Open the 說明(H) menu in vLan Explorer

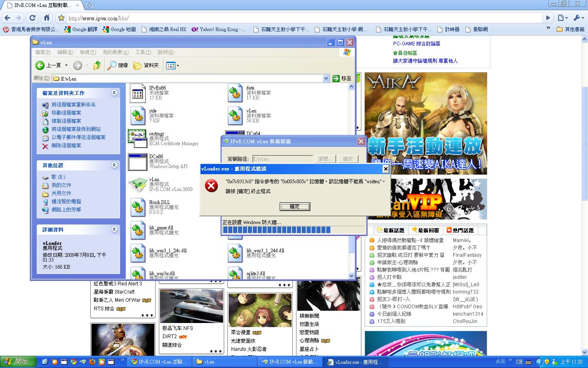click(165, 52)
